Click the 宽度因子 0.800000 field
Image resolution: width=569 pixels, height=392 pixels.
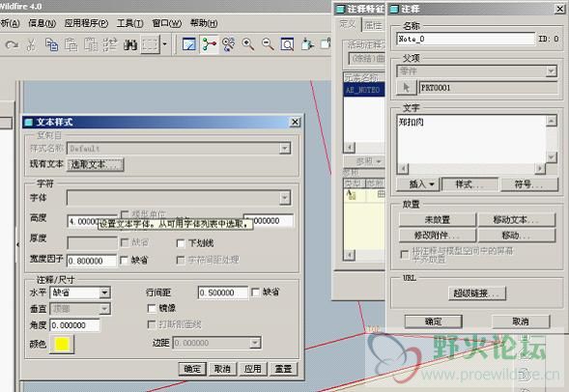coord(92,261)
